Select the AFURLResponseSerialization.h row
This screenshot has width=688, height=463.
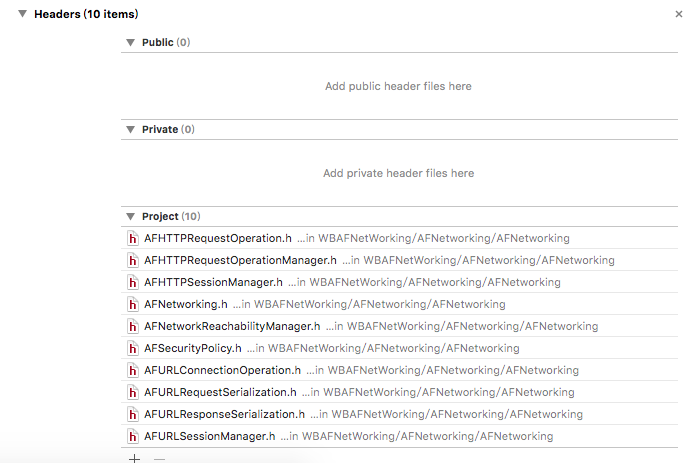[399, 414]
